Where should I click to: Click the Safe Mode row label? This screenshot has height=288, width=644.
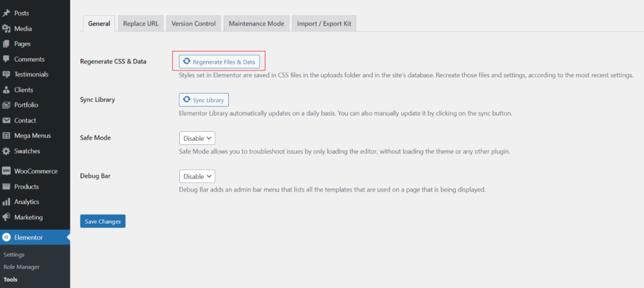pyautogui.click(x=96, y=138)
